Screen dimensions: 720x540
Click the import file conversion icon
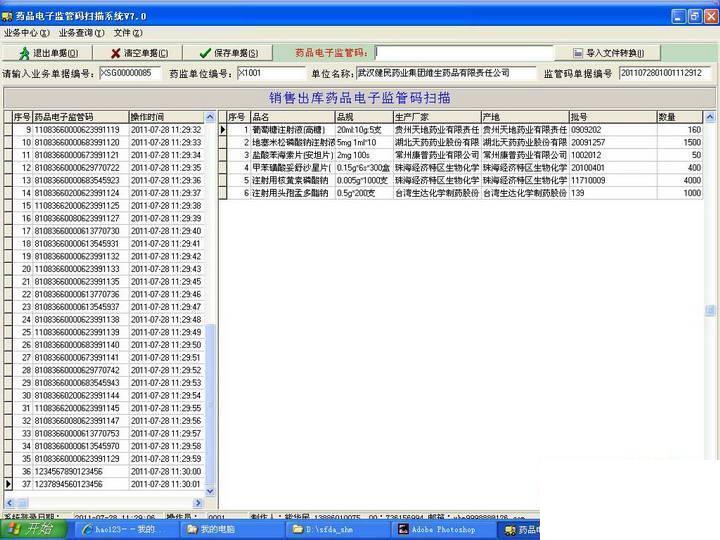coord(578,53)
